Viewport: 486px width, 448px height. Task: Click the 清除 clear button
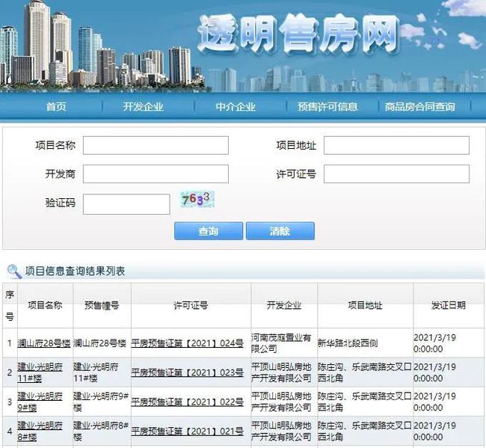point(280,231)
